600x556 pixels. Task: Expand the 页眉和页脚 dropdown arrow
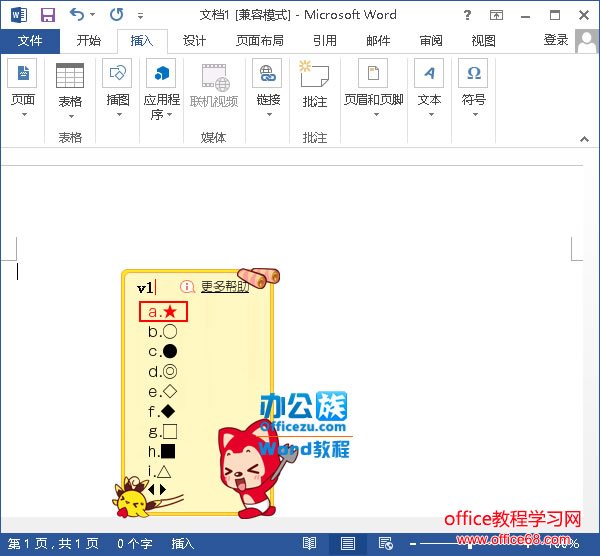(376, 114)
